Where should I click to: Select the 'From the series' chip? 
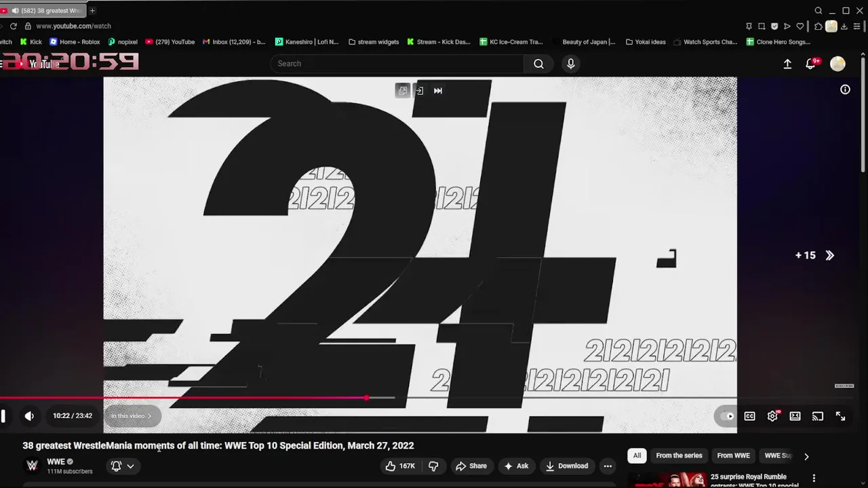679,455
